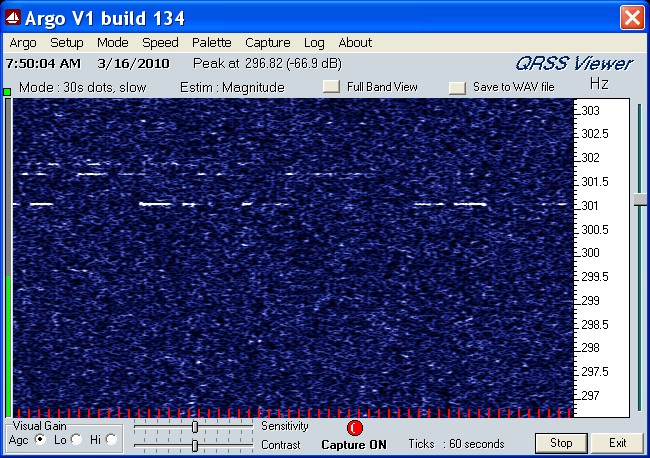Select Hi visual gain radio button
The width and height of the screenshot is (650, 458).
click(x=111, y=439)
